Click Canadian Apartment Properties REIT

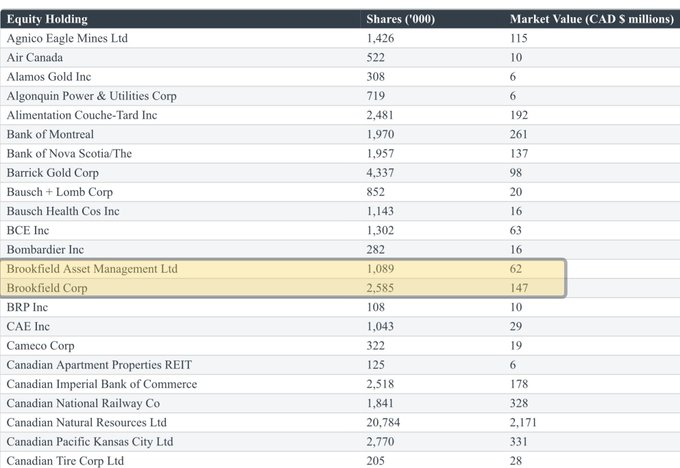(x=99, y=365)
